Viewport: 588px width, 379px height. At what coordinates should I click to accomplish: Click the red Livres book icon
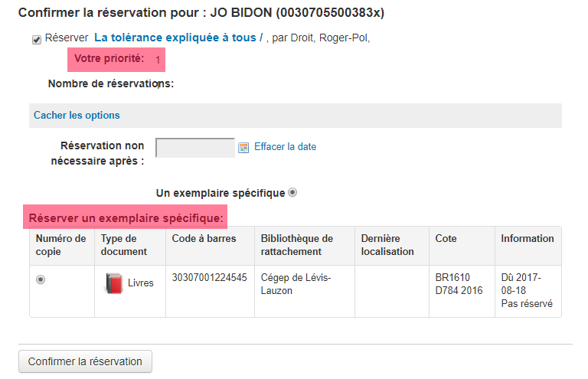114,283
